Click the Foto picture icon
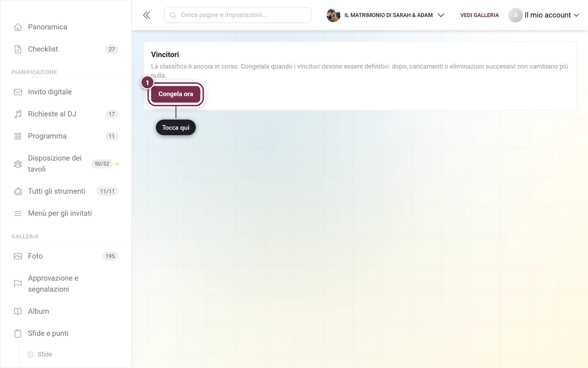Image resolution: width=588 pixels, height=368 pixels. [18, 256]
